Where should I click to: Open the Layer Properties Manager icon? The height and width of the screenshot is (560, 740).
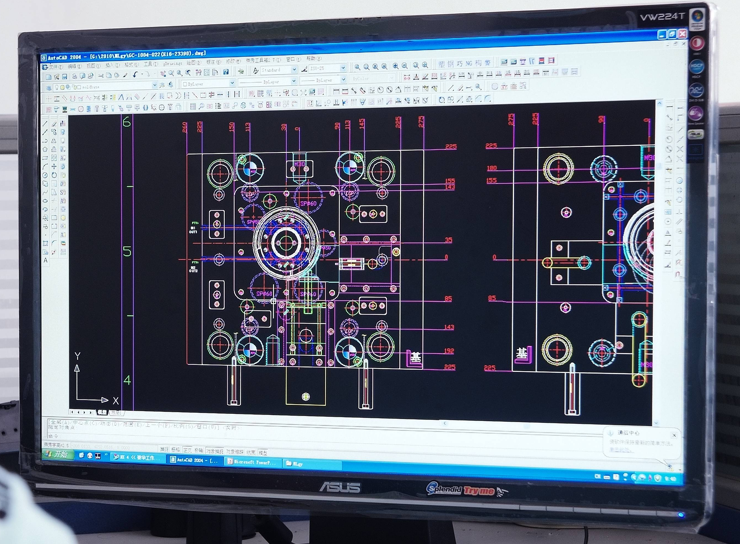48,88
